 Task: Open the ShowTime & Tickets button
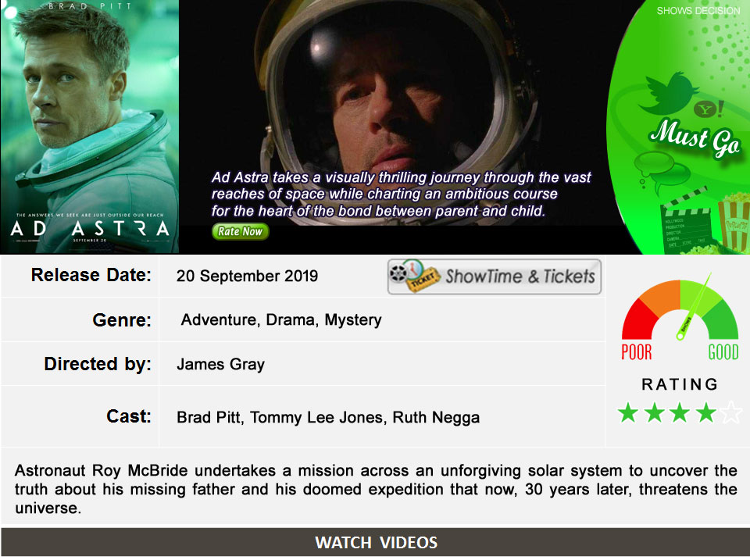[x=494, y=276]
